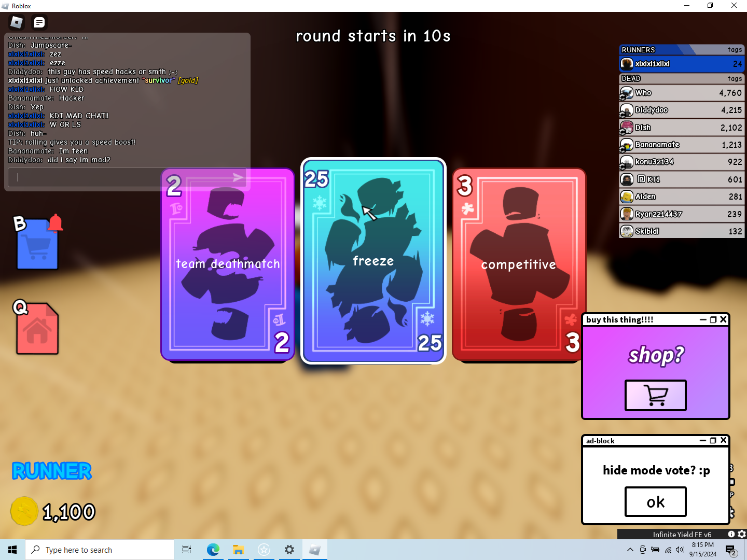Select player konu32134 in leaderboard
The image size is (747, 560).
(682, 162)
